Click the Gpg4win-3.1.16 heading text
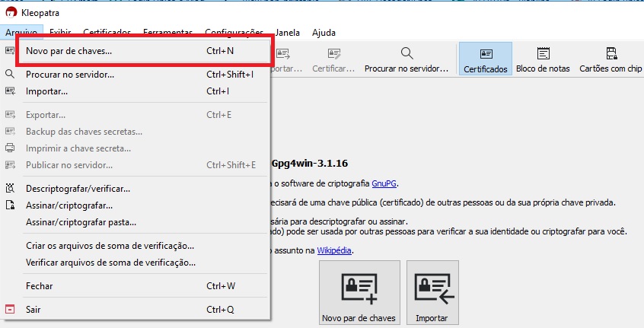Screen dimensions: 644x328 (x=310, y=164)
